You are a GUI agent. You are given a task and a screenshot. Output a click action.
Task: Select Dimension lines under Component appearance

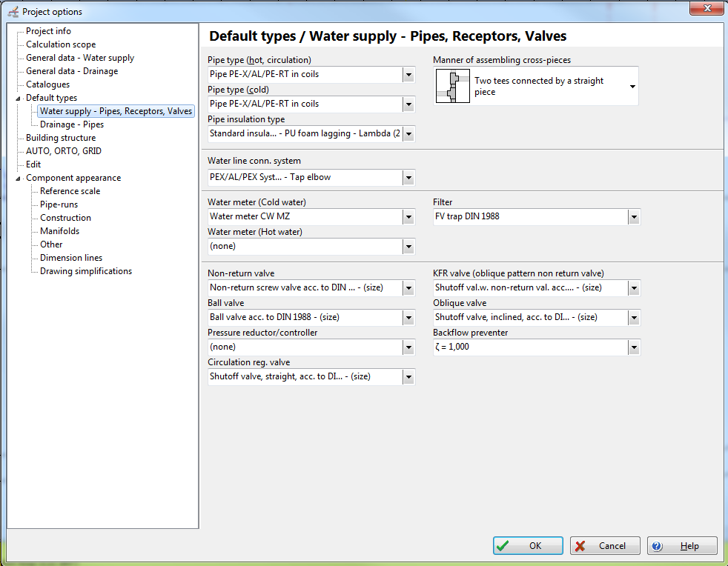point(71,258)
